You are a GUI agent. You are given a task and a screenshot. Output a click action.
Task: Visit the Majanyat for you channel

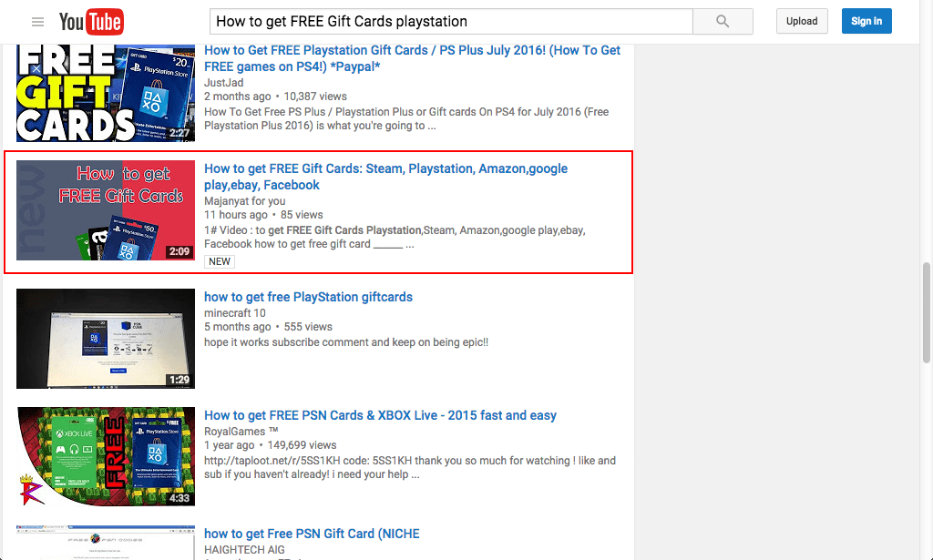pyautogui.click(x=244, y=201)
